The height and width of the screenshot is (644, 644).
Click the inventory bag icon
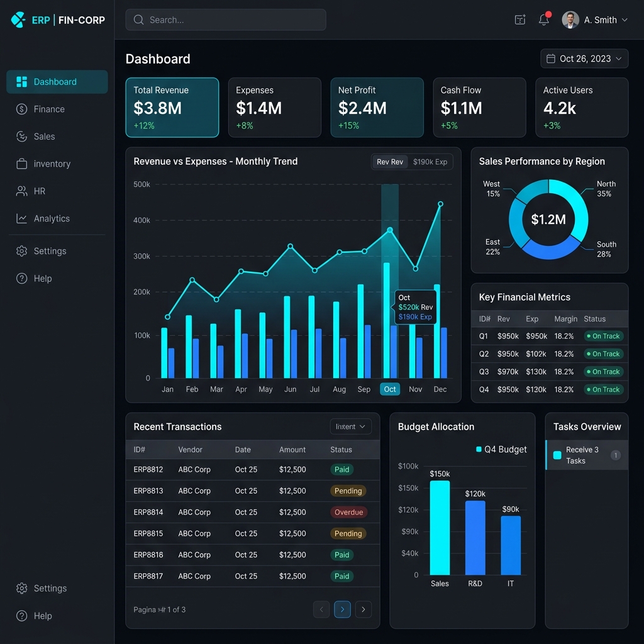21,164
